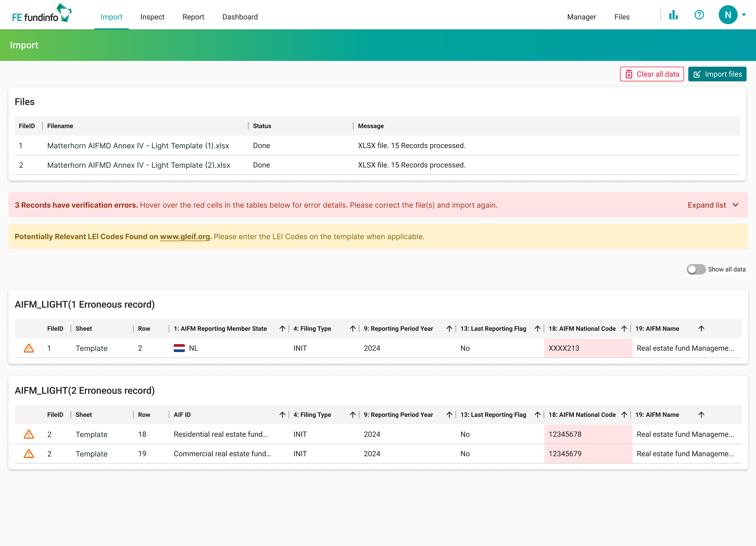Screen dimensions: 756x546
Task: Click the 12345679 error cell
Action: coord(588,454)
